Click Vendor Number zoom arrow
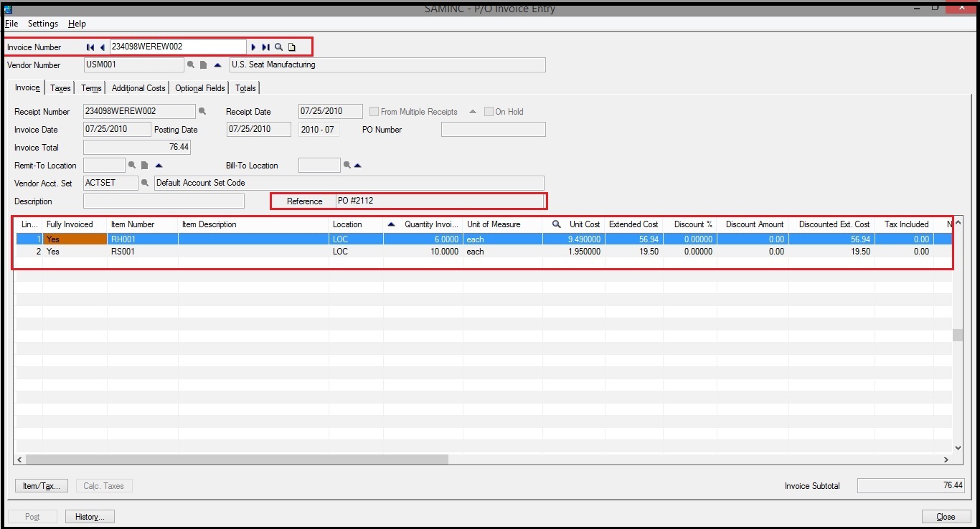 pos(217,65)
